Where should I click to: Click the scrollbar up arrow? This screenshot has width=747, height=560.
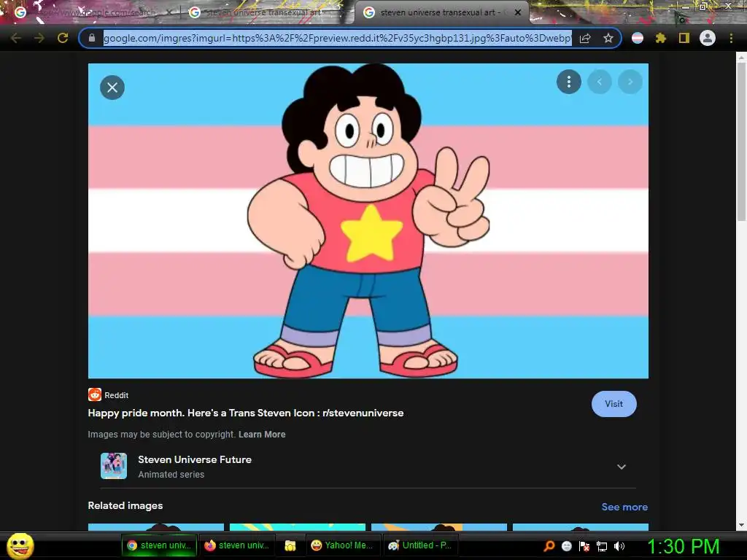(x=741, y=58)
